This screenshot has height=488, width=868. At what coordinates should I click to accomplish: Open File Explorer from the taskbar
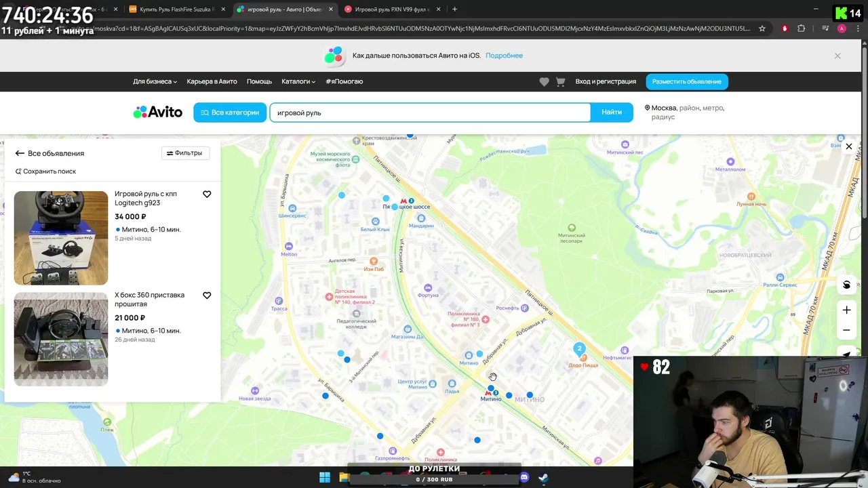[344, 477]
